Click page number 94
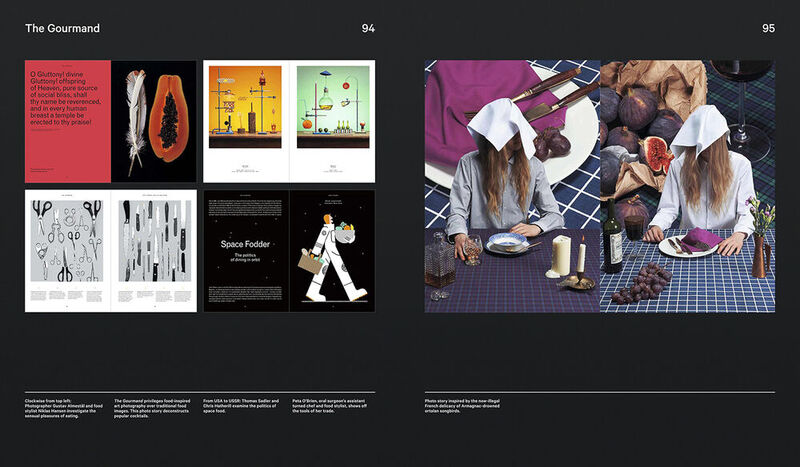This screenshot has height=467, width=800. (368, 29)
